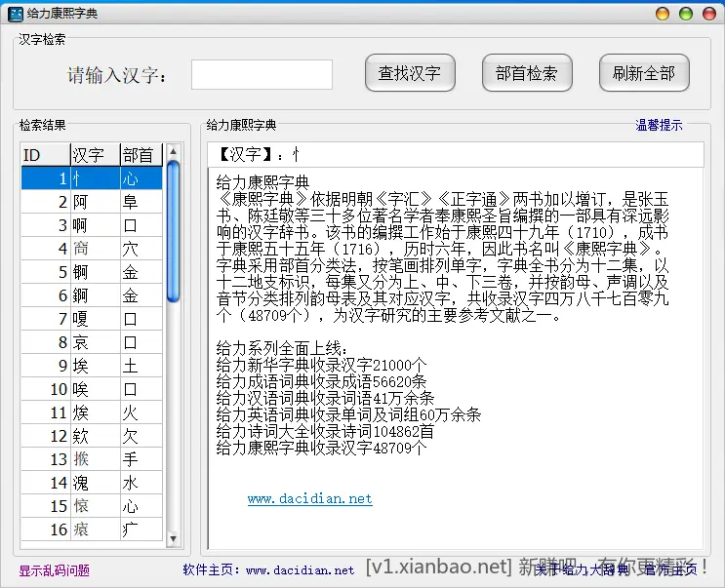This screenshot has width=725, height=588.
Task: Click the 汉字 column header
Action: click(x=96, y=155)
